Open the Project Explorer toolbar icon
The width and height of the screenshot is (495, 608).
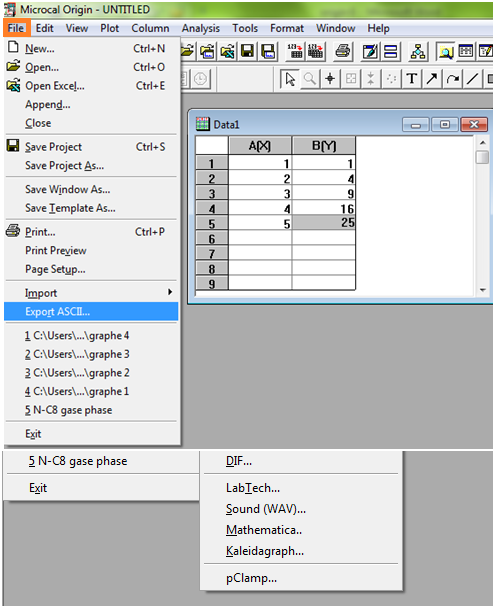coord(417,51)
